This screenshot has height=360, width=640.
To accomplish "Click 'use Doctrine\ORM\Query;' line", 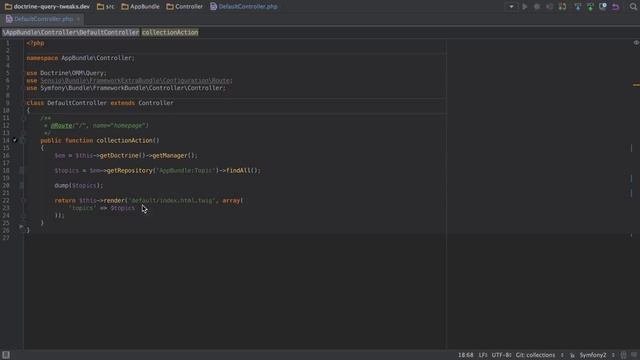I will (67, 73).
